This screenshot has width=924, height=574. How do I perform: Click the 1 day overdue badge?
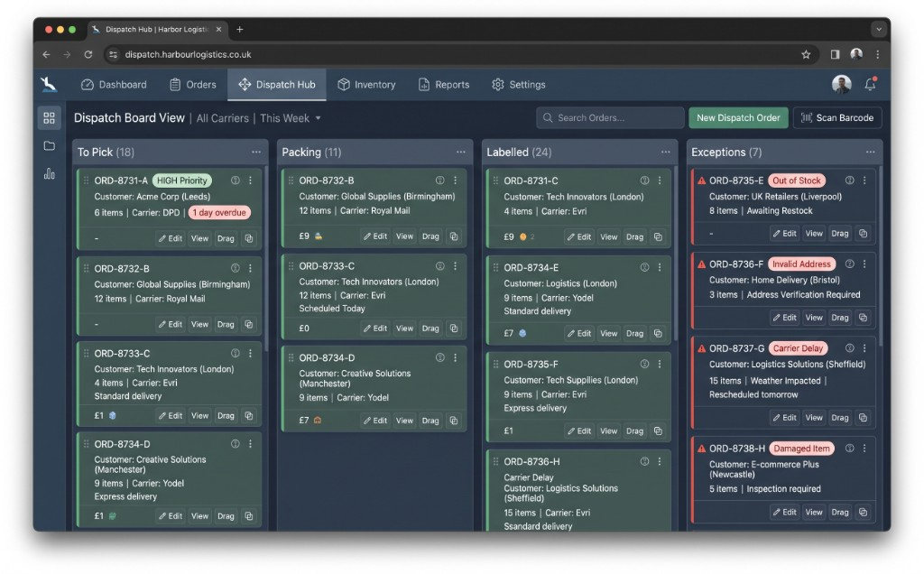tap(219, 213)
